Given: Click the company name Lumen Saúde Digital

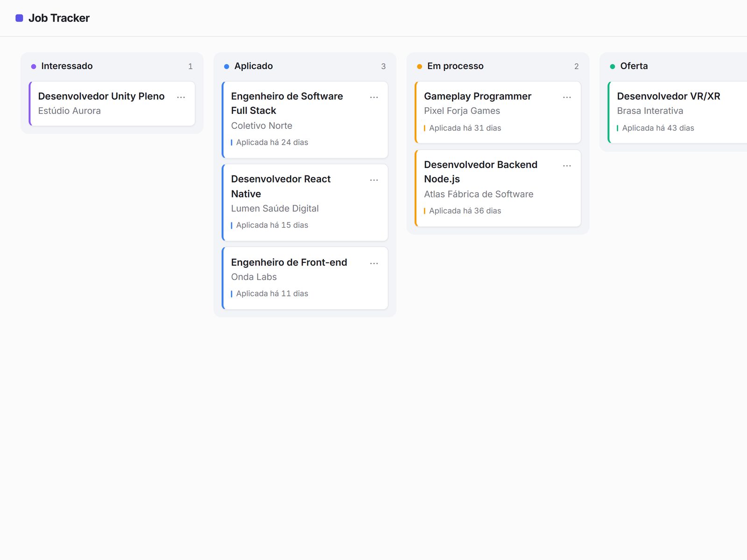Looking at the screenshot, I should pos(275,209).
